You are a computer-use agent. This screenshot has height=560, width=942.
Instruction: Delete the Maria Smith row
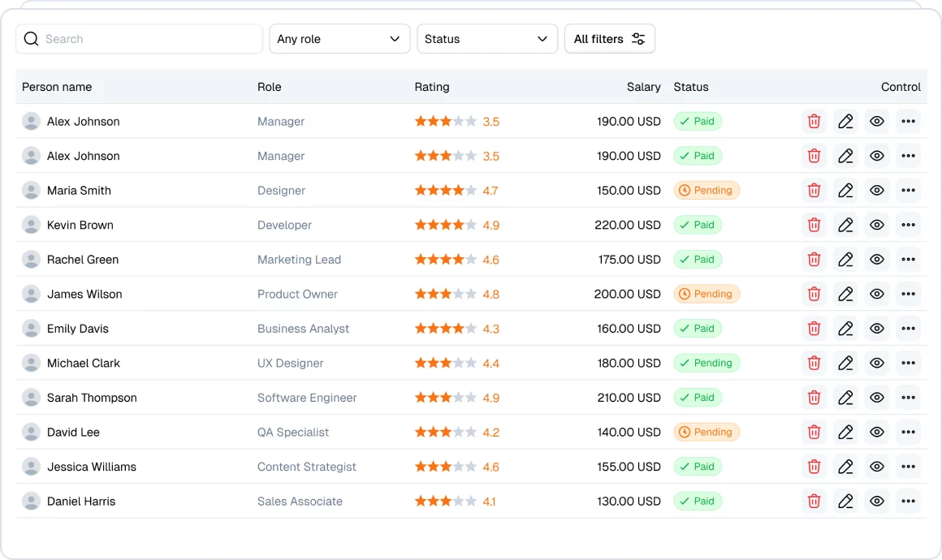(x=814, y=191)
